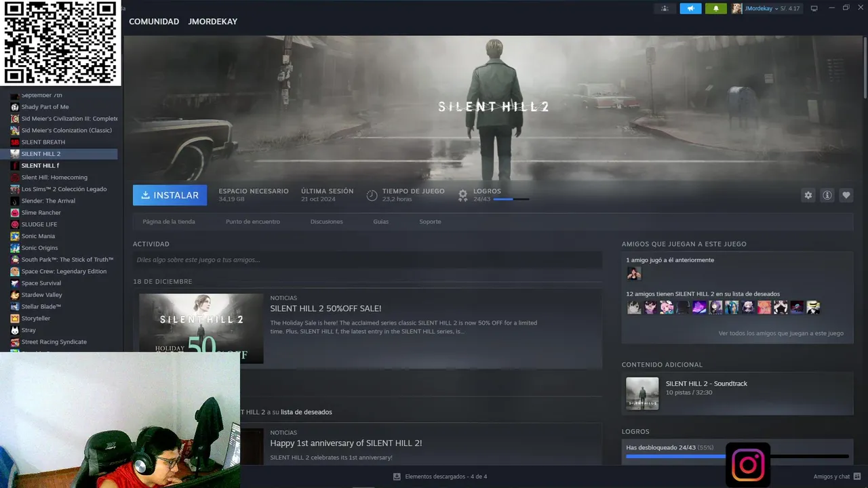The height and width of the screenshot is (488, 868).
Task: Go to Página de la tienda tab
Action: (x=169, y=222)
